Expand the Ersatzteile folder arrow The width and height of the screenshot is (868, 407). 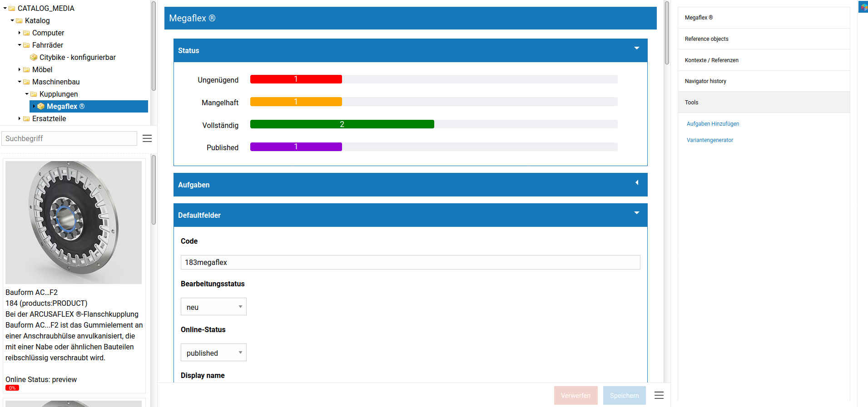tap(20, 118)
